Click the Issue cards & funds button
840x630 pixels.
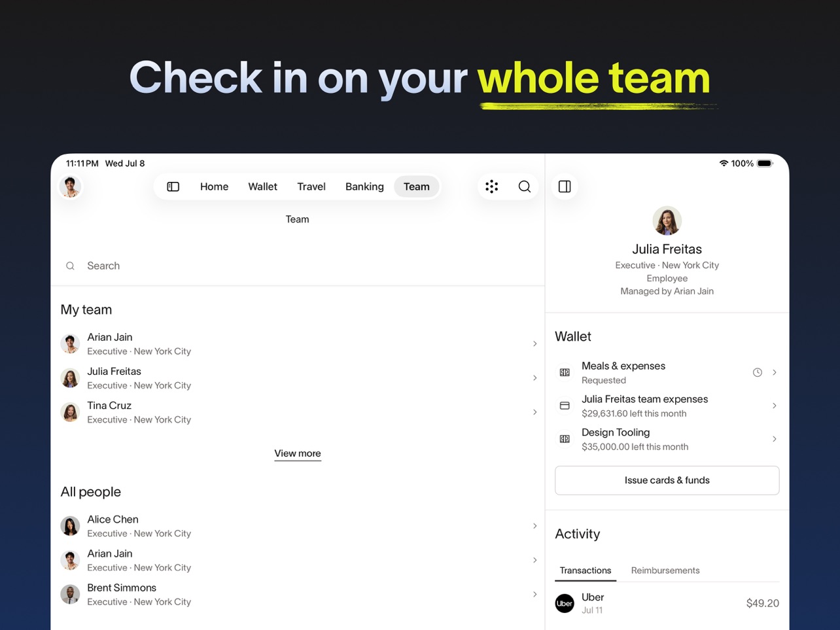click(x=667, y=480)
